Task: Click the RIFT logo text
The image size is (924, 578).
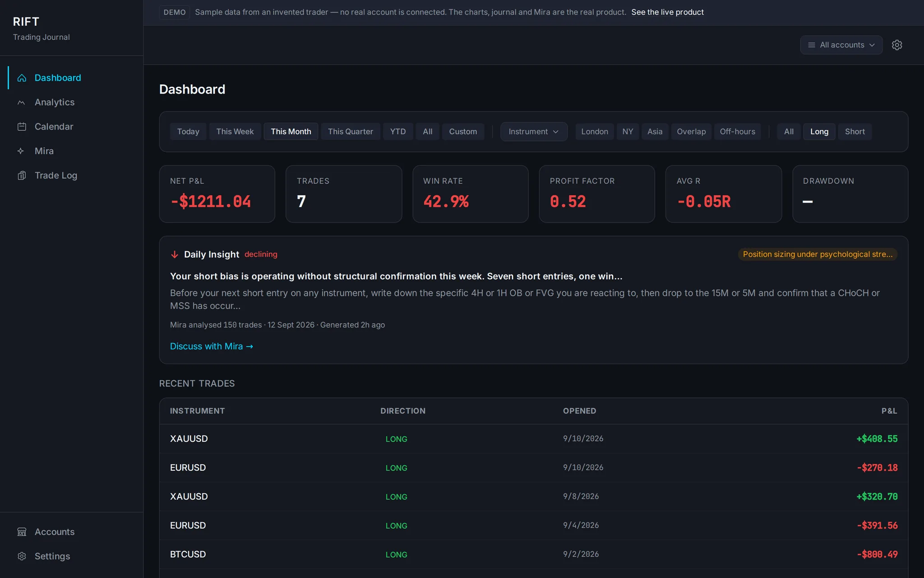Action: click(x=26, y=22)
